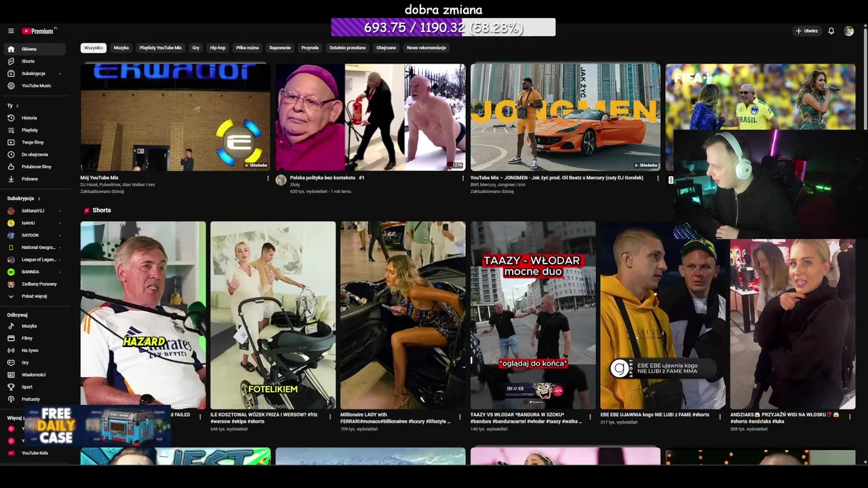Open the Mój YouTube Mix title link
868x488 pixels.
(x=100, y=178)
